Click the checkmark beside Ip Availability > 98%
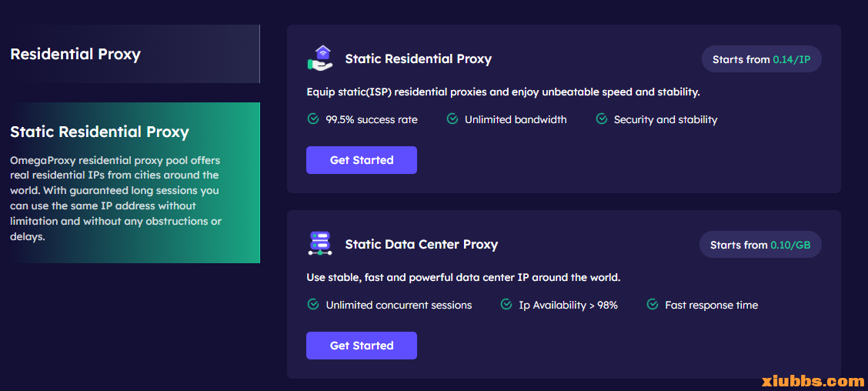Screen dimensions: 868x391 pyautogui.click(x=506, y=305)
